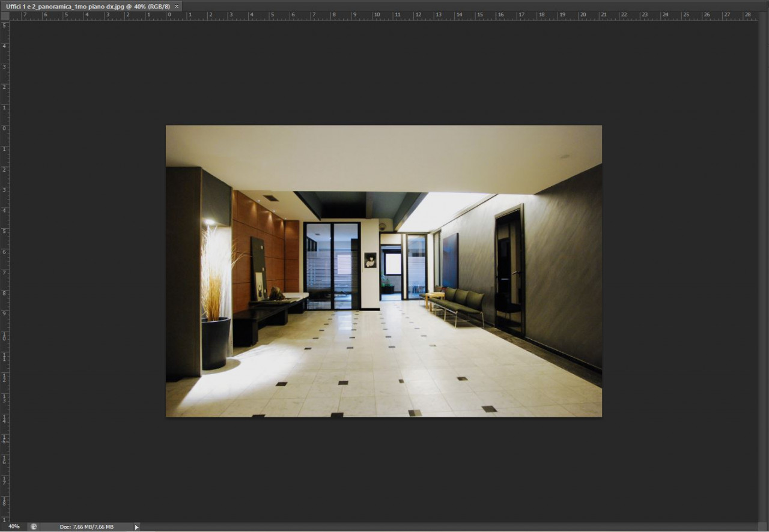Viewport: 769px width, 532px height.
Task: Click the ruler origin box in corner
Action: click(5, 16)
